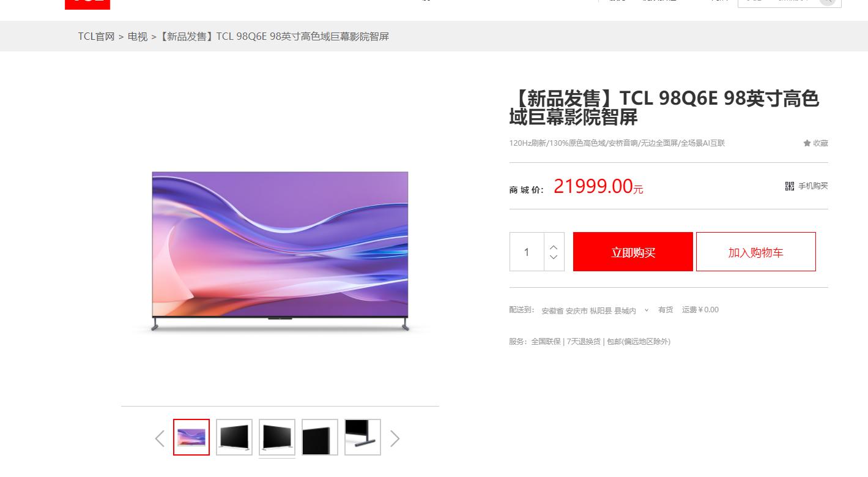Show previous thumbnails with left arrow
Image resolution: width=868 pixels, height=477 pixels.
tap(160, 438)
